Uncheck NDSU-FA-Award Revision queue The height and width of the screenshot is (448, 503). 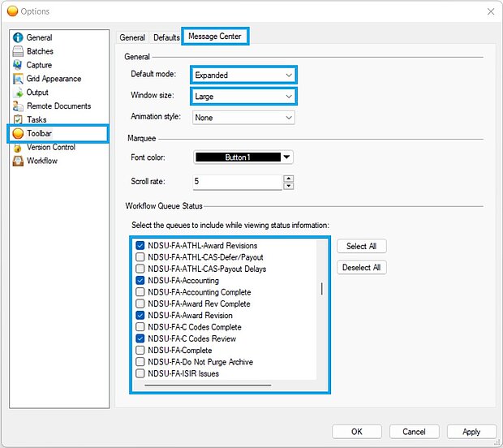coord(140,315)
